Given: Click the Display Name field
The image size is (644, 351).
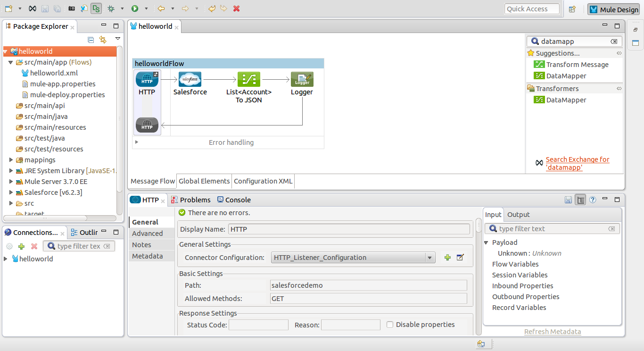Looking at the screenshot, I should (349, 229).
